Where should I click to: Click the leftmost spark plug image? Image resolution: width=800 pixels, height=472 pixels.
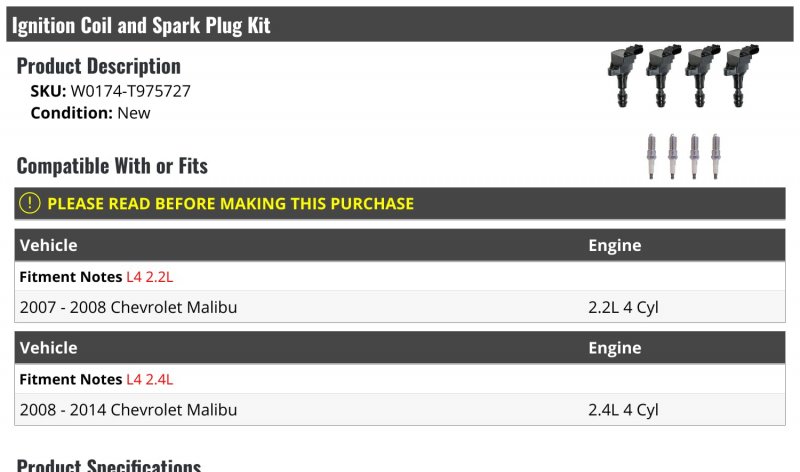652,156
